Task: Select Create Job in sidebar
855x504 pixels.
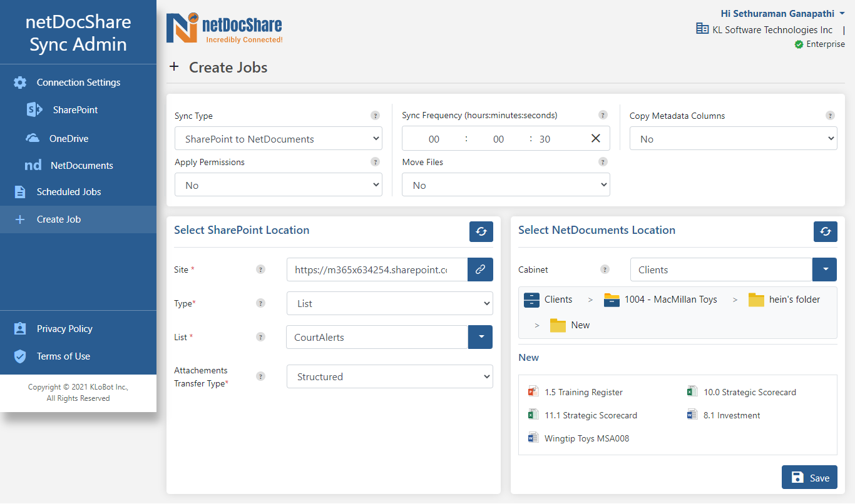Action: [x=78, y=219]
